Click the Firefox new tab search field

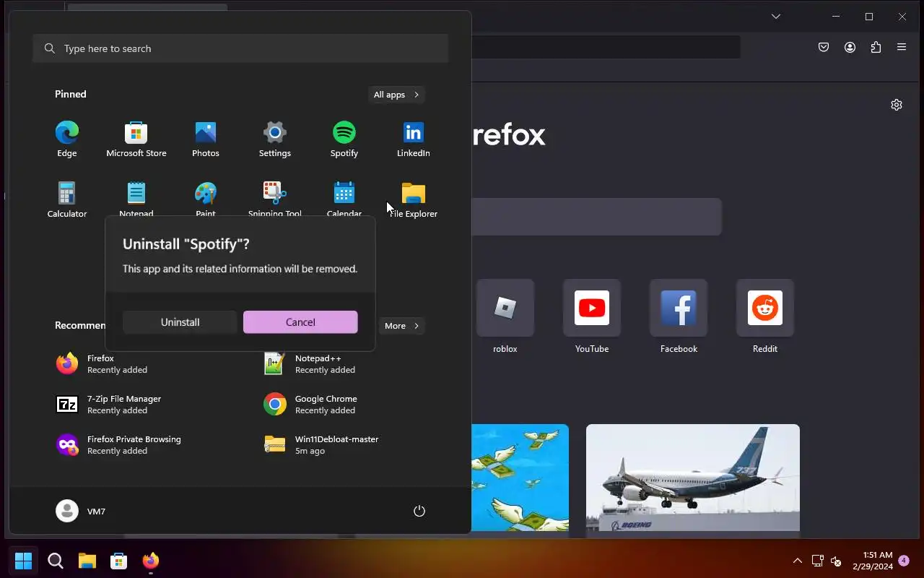[x=597, y=217]
